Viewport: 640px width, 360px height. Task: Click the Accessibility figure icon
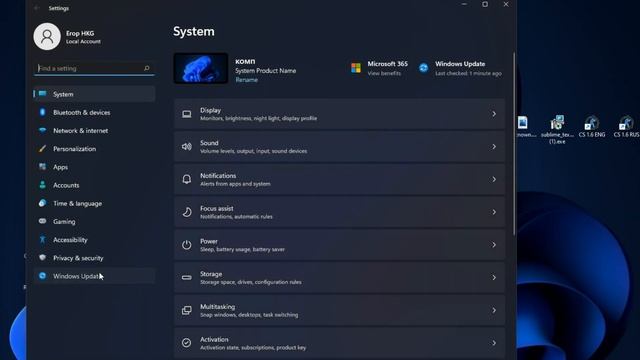click(42, 240)
